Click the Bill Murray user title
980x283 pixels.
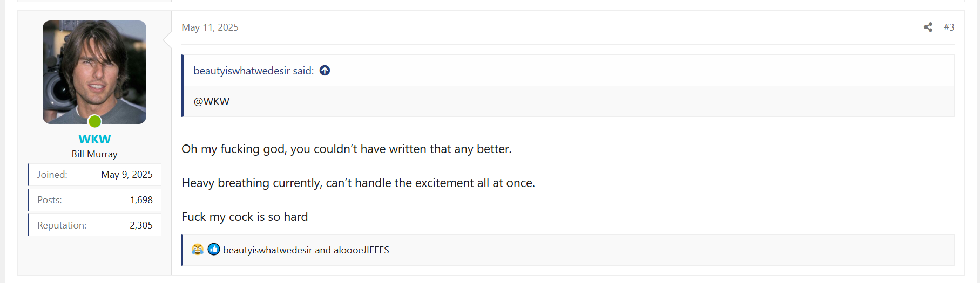click(x=94, y=154)
